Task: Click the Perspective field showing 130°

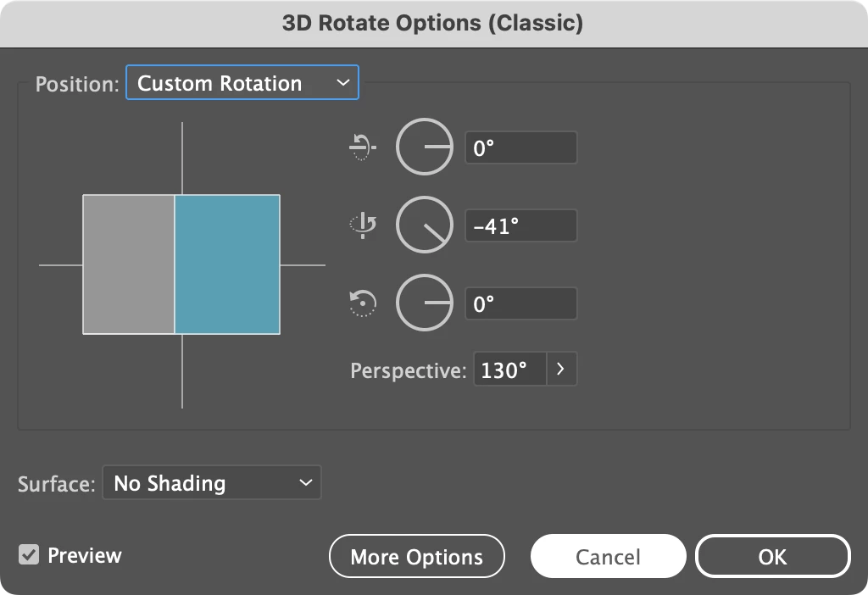Action: click(509, 370)
